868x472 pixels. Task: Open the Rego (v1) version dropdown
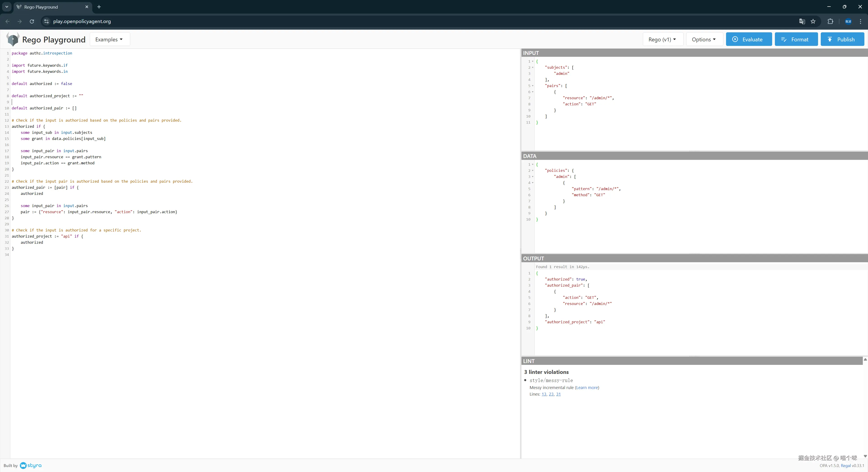coord(663,39)
